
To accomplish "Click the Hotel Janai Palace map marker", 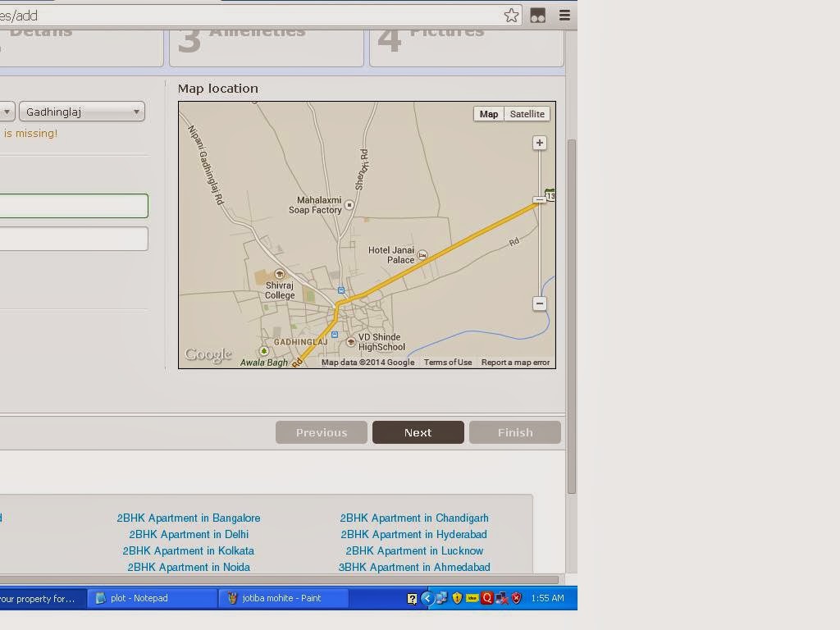I will pyautogui.click(x=422, y=255).
